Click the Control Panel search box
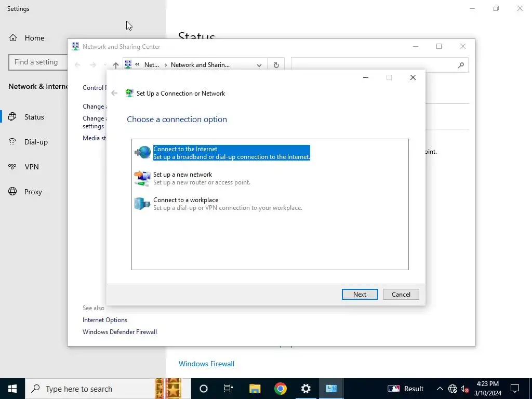Image resolution: width=532 pixels, height=399 pixels. tap(379, 65)
